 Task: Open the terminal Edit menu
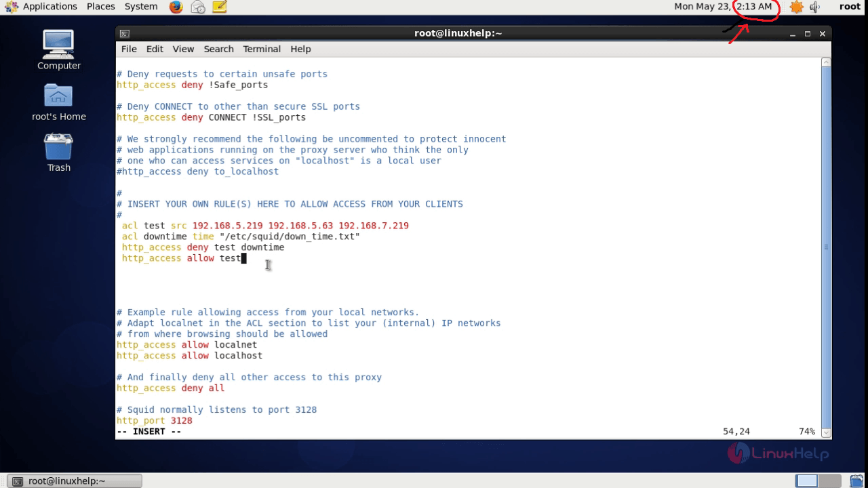pos(155,49)
